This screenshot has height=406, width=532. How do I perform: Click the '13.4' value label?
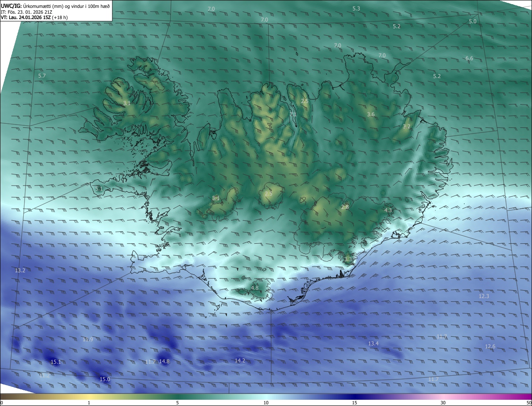[373, 344]
